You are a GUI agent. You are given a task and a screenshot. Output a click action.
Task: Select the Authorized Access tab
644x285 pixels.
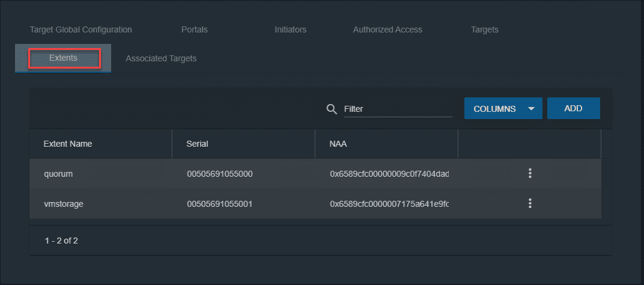point(387,29)
